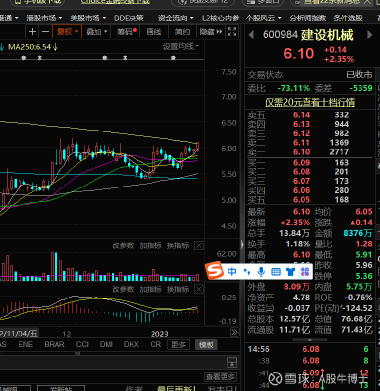Image resolution: width=380 pixels, height=391 pixels.
Task: Select the CCI indicator tab
Action: coord(82,344)
